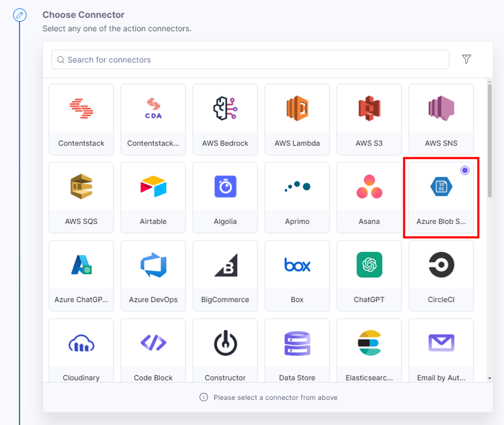Select the AWS Lambda connector icon
504x425 pixels.
[x=297, y=108]
